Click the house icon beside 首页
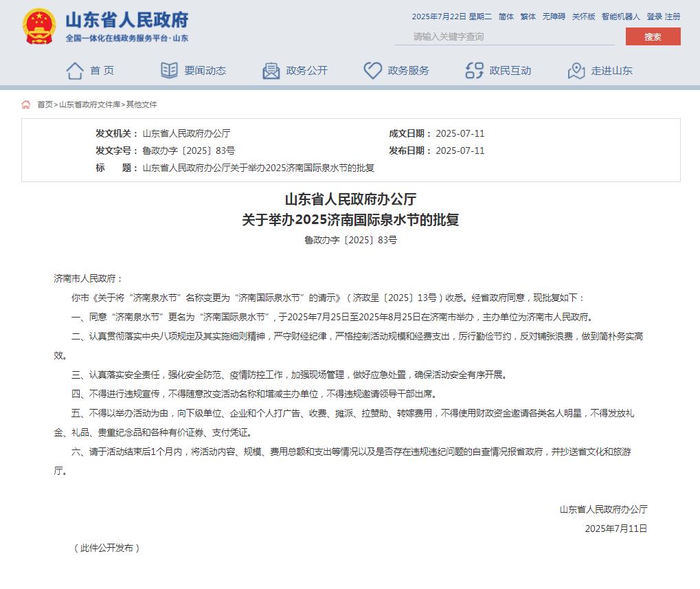Viewport: 700px width, 589px height. tap(75, 70)
